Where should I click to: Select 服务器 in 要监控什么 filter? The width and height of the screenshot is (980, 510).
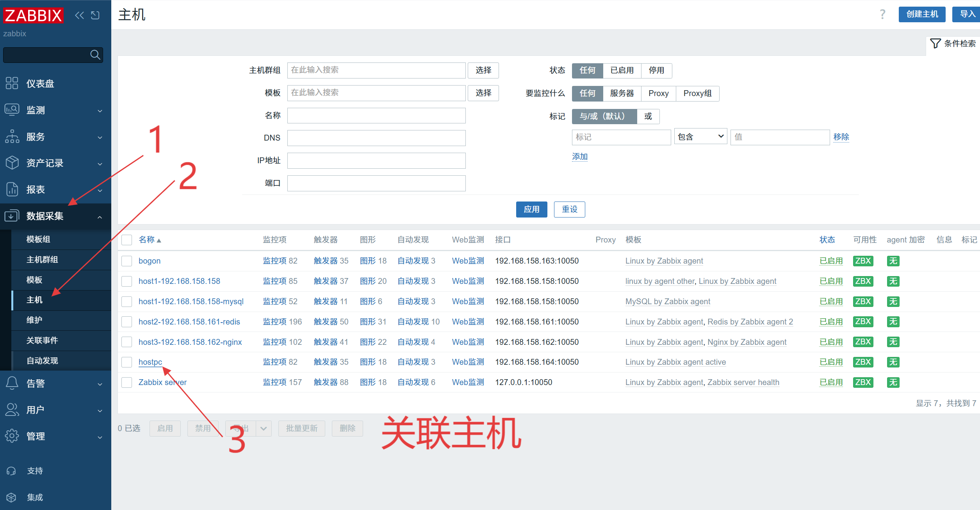pos(622,93)
